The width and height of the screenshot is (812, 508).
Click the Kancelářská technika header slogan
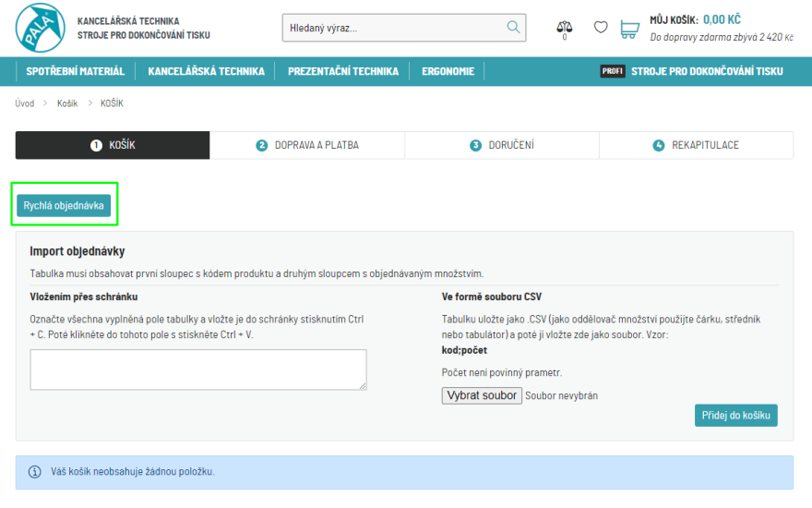128,21
